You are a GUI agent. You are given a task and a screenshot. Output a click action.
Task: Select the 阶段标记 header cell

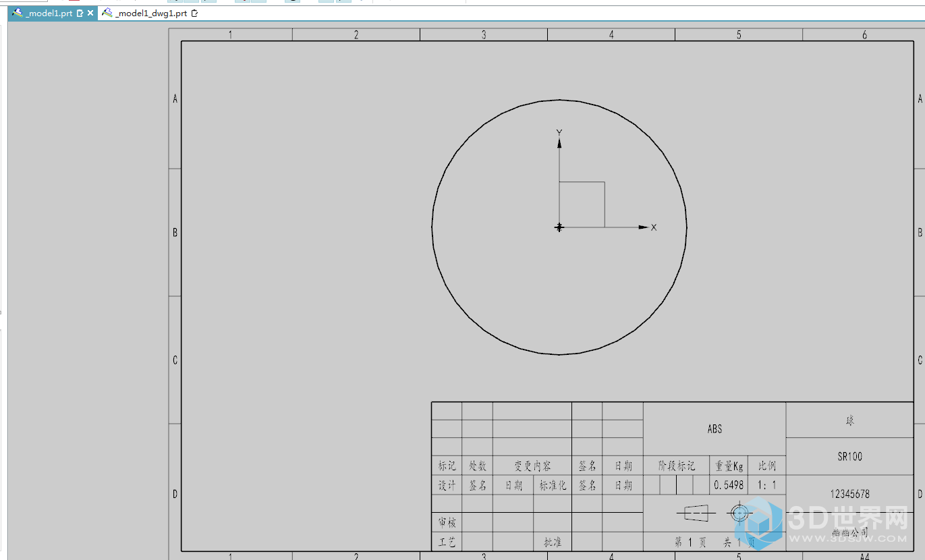(x=677, y=466)
